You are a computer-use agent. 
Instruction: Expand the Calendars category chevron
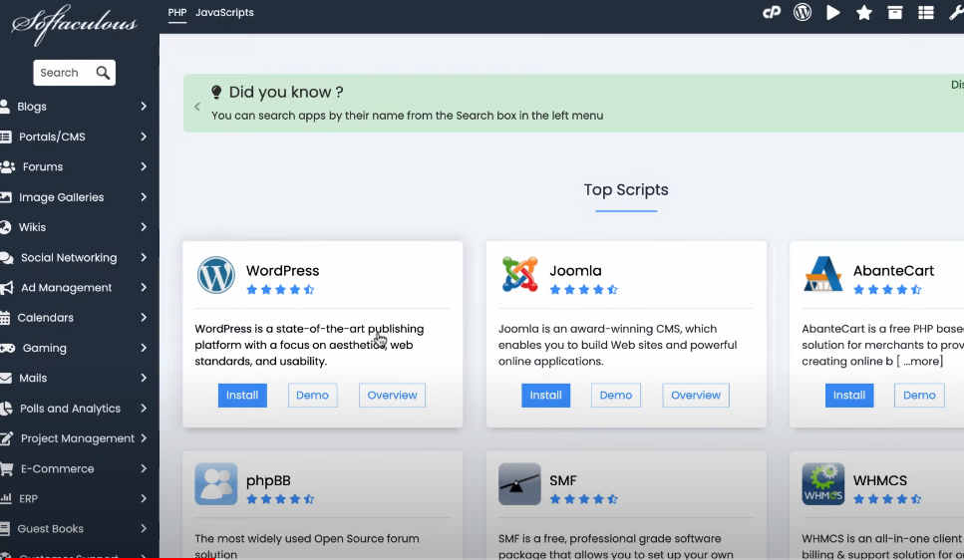144,317
